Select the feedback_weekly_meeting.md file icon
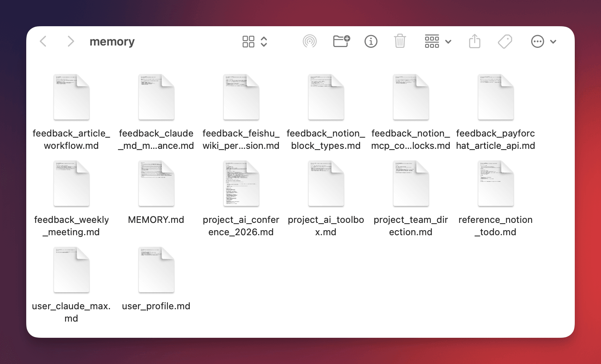Screen dimensions: 601x364 point(71,183)
